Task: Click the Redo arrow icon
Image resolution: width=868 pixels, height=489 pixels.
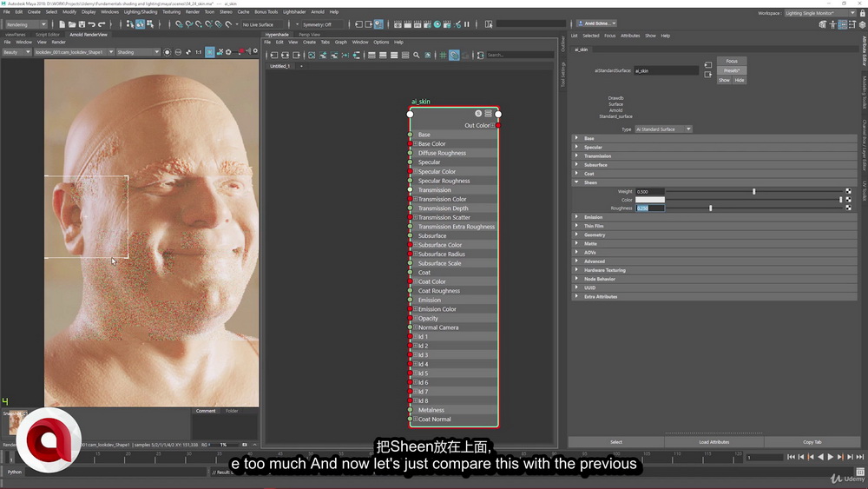Action: coord(102,24)
